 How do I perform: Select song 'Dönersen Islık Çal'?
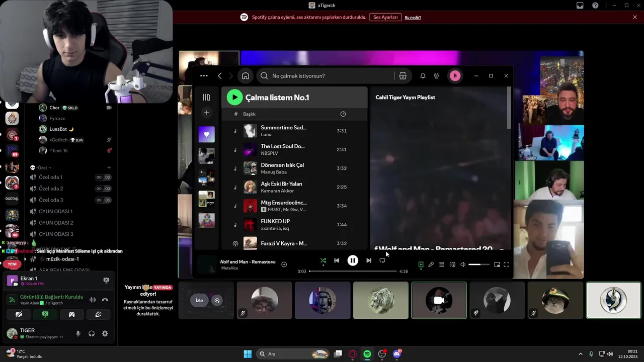[x=294, y=168]
